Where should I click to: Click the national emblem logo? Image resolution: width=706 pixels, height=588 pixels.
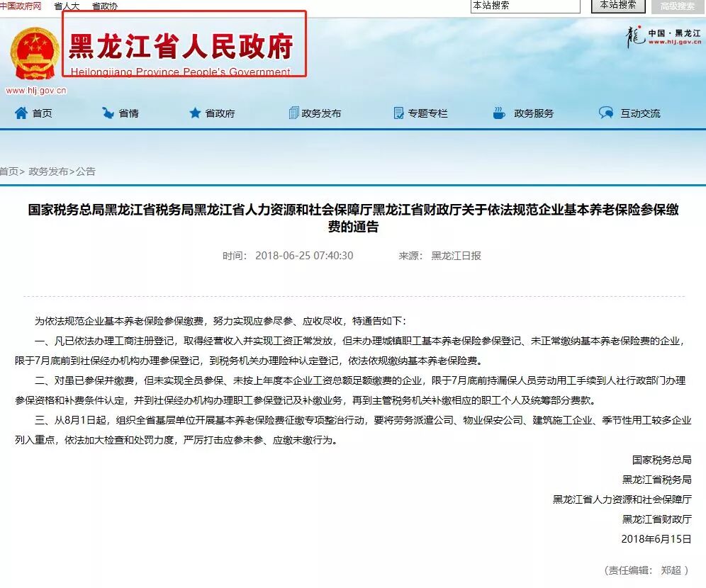click(35, 54)
